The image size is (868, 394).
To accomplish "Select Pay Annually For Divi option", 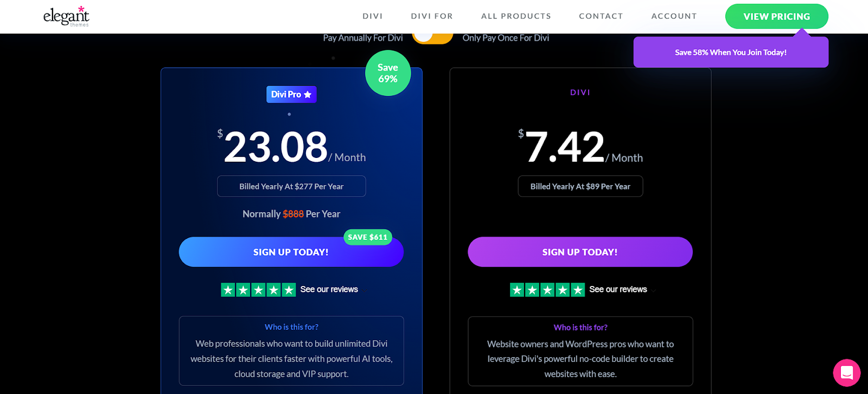I will pos(363,38).
